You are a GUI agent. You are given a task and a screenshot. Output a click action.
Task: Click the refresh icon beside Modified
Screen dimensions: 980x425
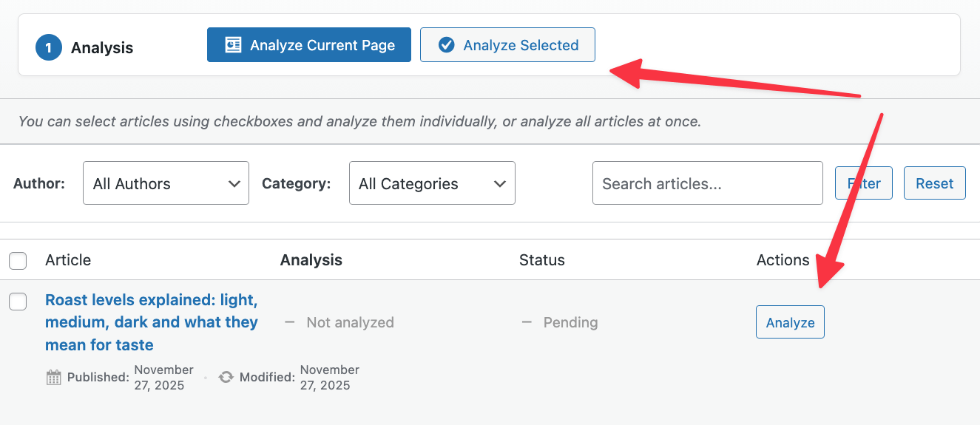point(226,377)
